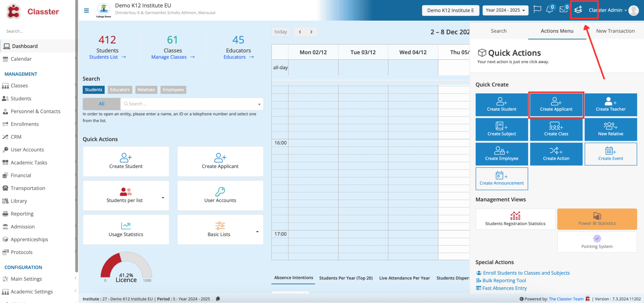Open User Accounts key card
This screenshot has width=644, height=303.
tap(220, 195)
